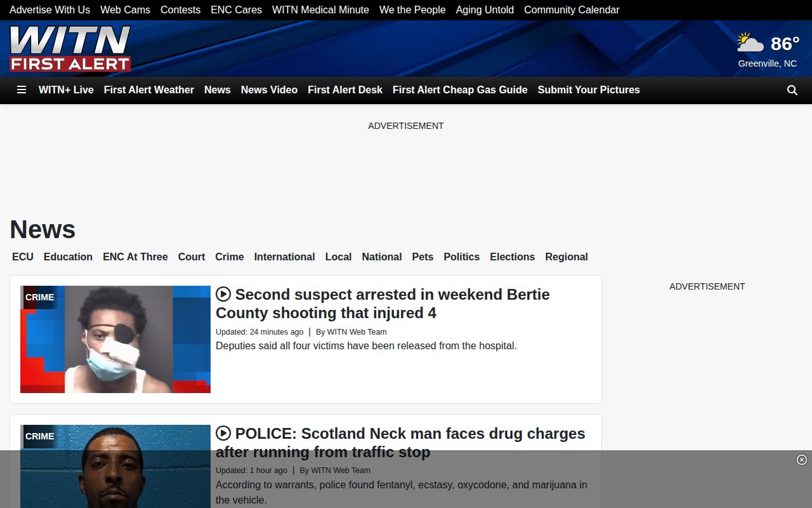This screenshot has width=812, height=508.
Task: Open Scotland Neck drug charges headline
Action: pyautogui.click(x=401, y=443)
